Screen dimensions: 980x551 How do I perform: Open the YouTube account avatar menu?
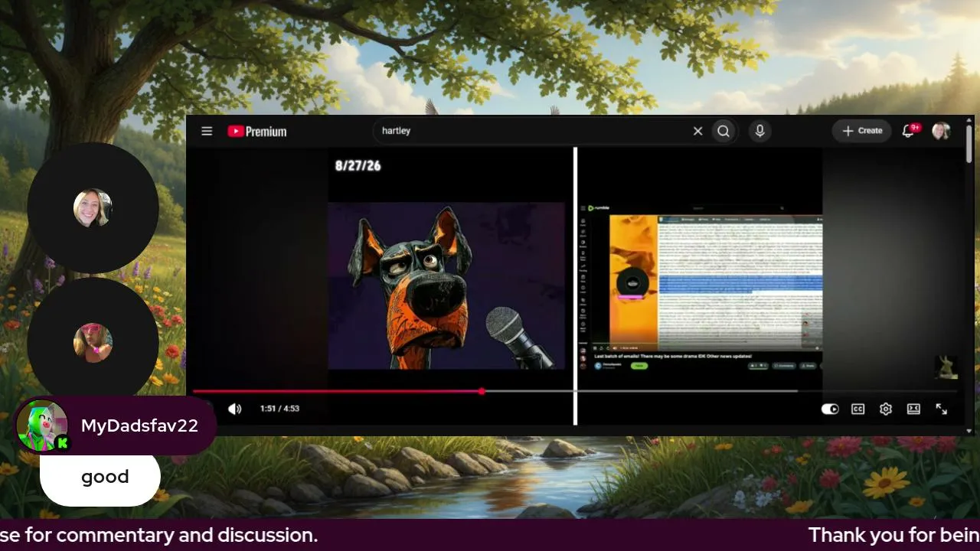coord(941,131)
